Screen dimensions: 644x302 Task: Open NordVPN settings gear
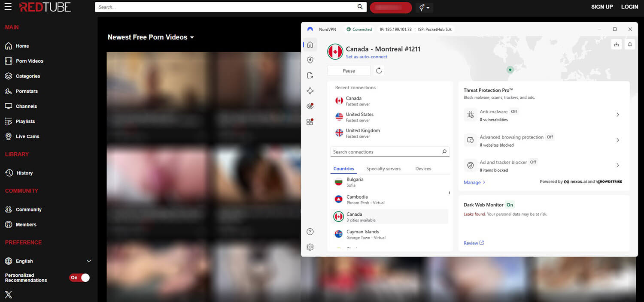click(310, 247)
